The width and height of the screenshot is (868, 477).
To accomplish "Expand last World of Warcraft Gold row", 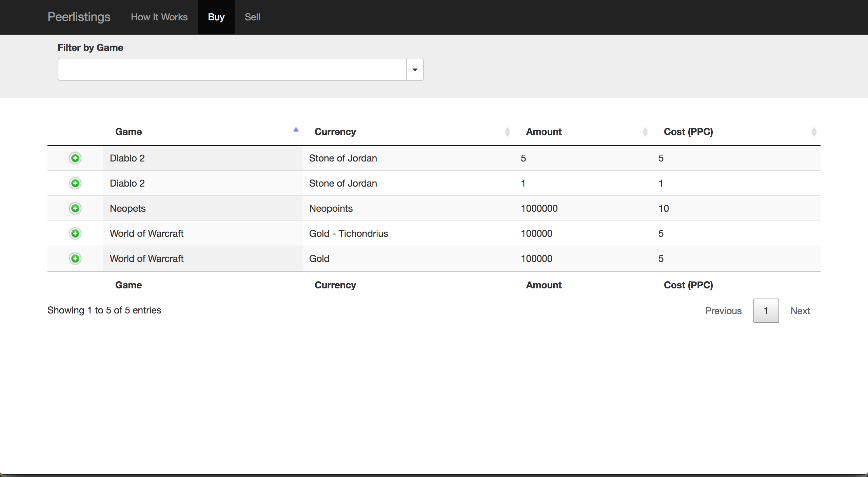I will tap(75, 259).
